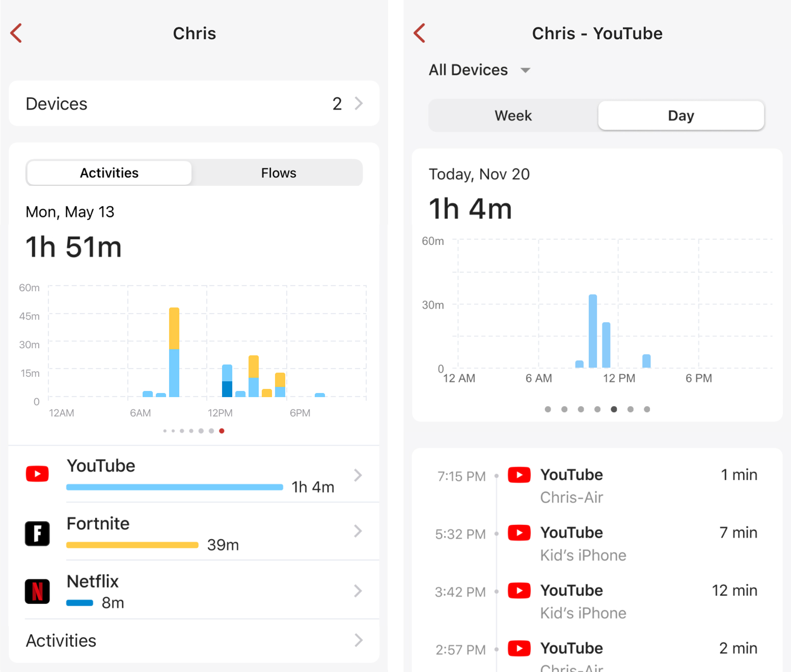Open YouTube details via its chevron
Image resolution: width=791 pixels, height=672 pixels.
(x=358, y=475)
